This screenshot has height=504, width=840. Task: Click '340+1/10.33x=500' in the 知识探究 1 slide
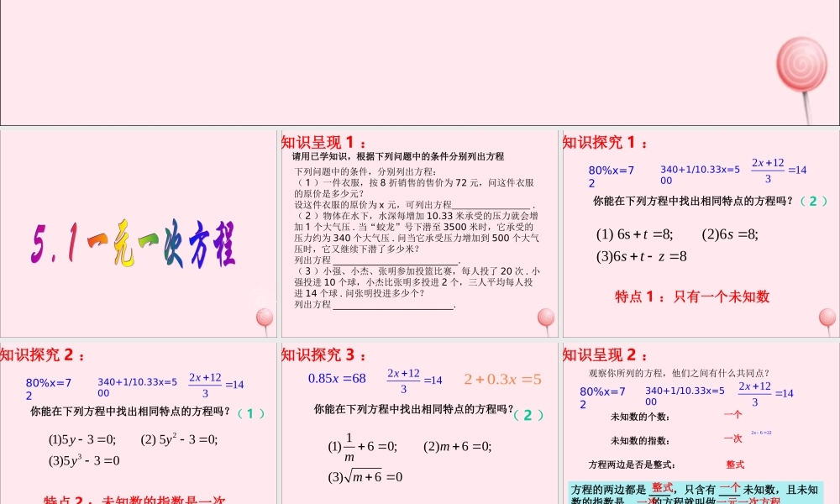pos(700,175)
